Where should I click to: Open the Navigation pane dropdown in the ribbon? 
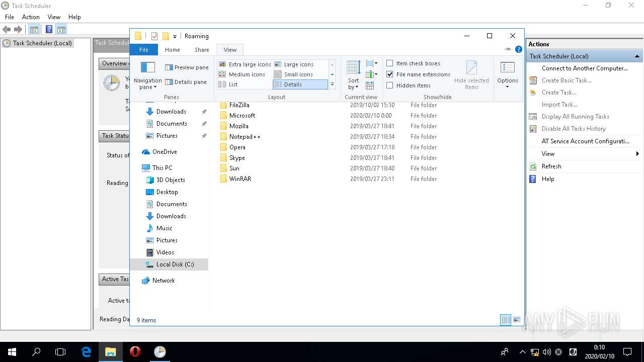147,75
